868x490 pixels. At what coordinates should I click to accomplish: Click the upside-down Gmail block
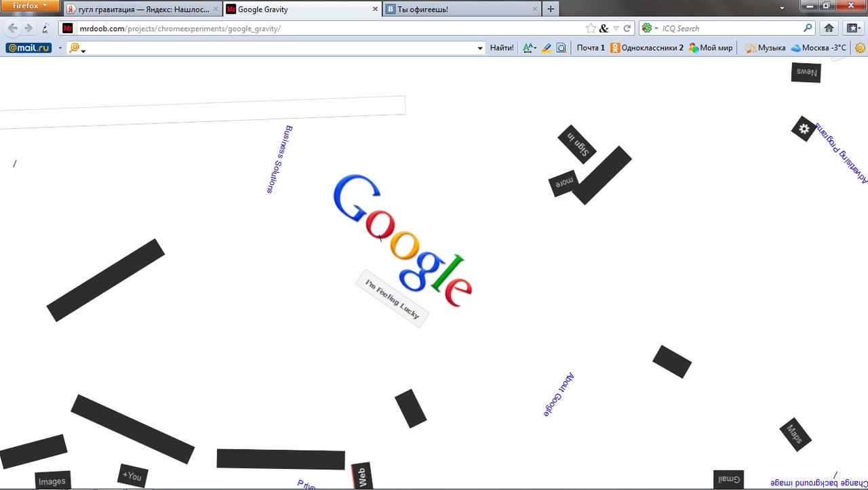coord(729,479)
